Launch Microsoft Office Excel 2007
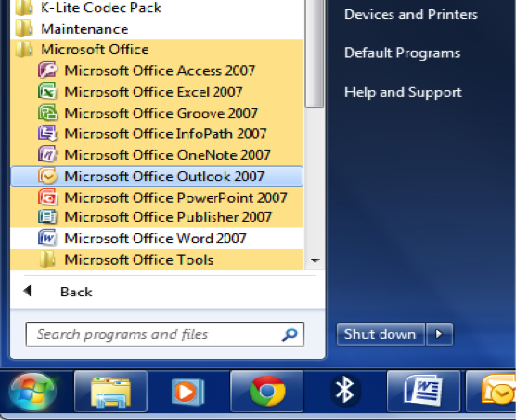 click(x=157, y=92)
